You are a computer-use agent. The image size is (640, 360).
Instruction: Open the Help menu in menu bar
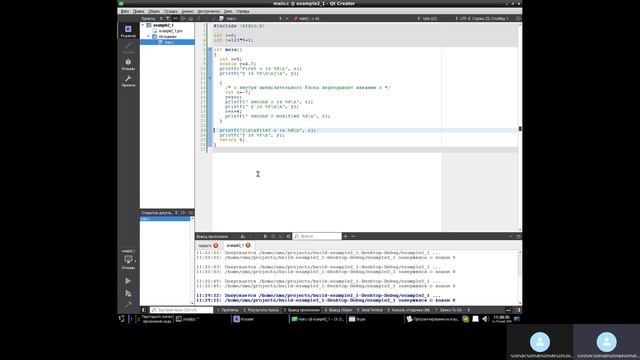tap(242, 11)
